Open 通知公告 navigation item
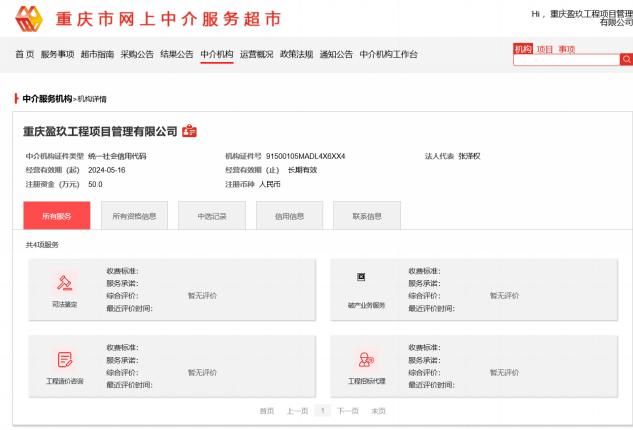 (x=336, y=54)
